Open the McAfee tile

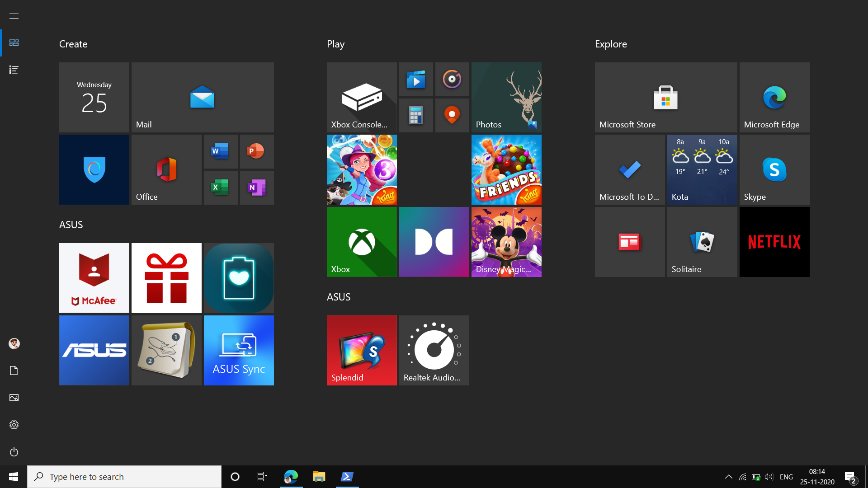click(94, 278)
